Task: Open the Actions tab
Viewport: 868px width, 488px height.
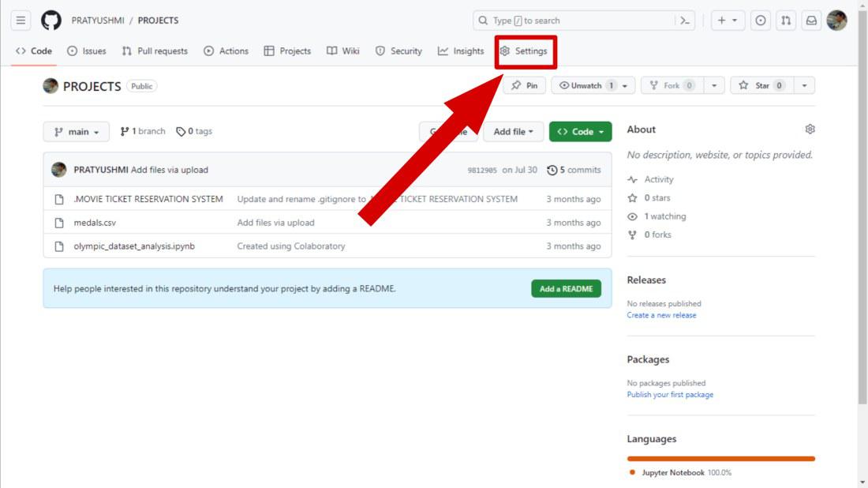Action: pos(226,51)
